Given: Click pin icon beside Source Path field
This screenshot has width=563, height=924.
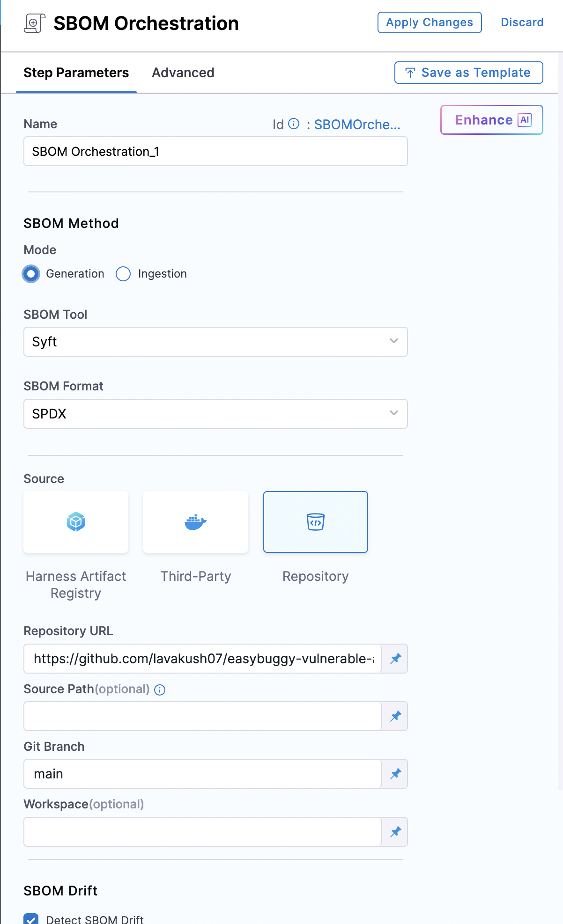Looking at the screenshot, I should click(x=395, y=716).
